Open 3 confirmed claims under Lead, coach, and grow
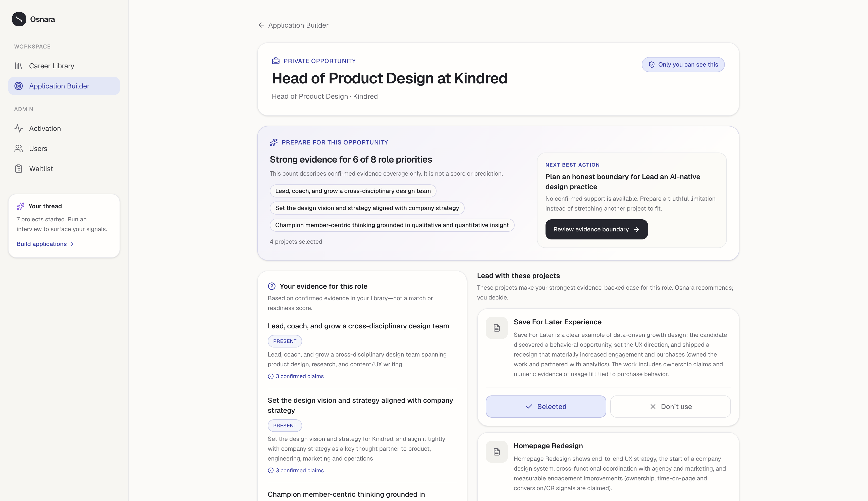Screen dimensions: 868x501 (x=296, y=376)
